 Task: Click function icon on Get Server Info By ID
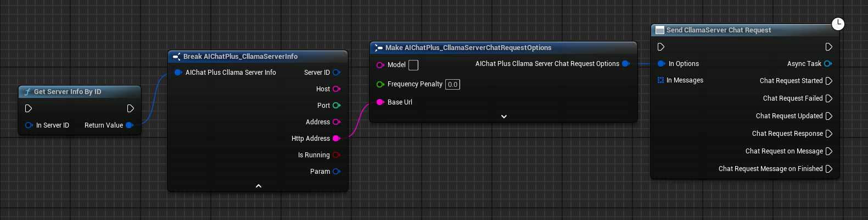click(27, 92)
